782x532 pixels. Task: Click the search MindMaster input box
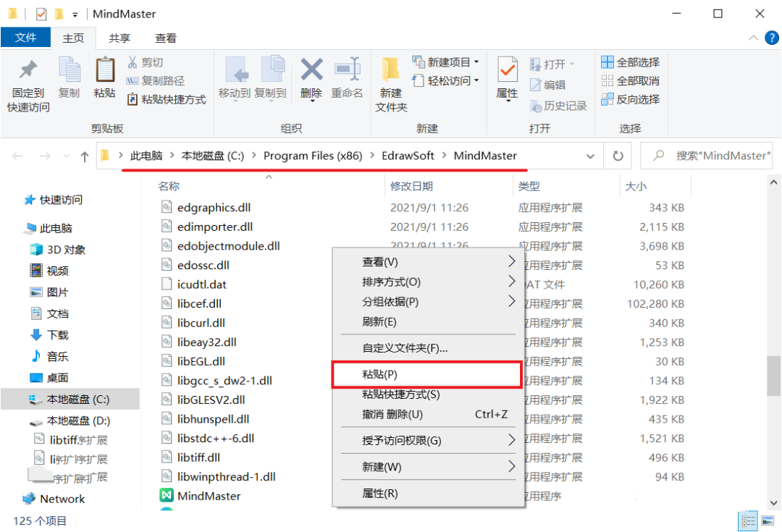click(x=706, y=156)
